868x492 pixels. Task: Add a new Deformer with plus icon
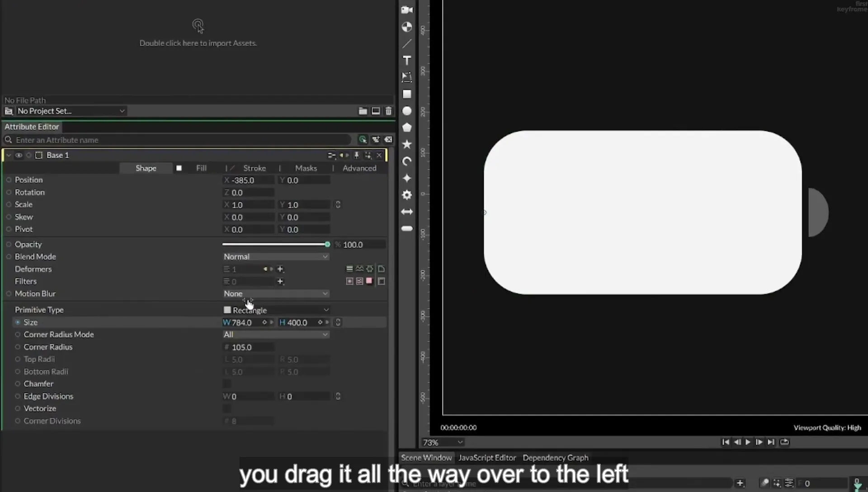[280, 269]
